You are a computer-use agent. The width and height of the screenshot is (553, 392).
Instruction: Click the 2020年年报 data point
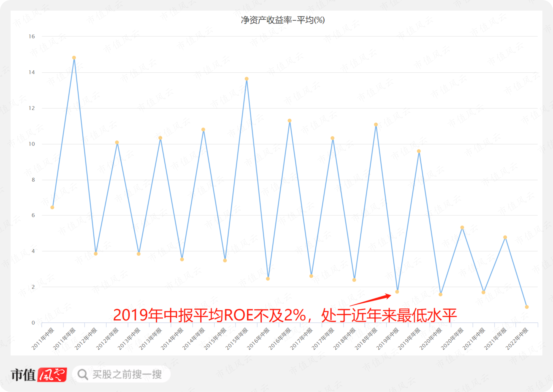(x=462, y=227)
